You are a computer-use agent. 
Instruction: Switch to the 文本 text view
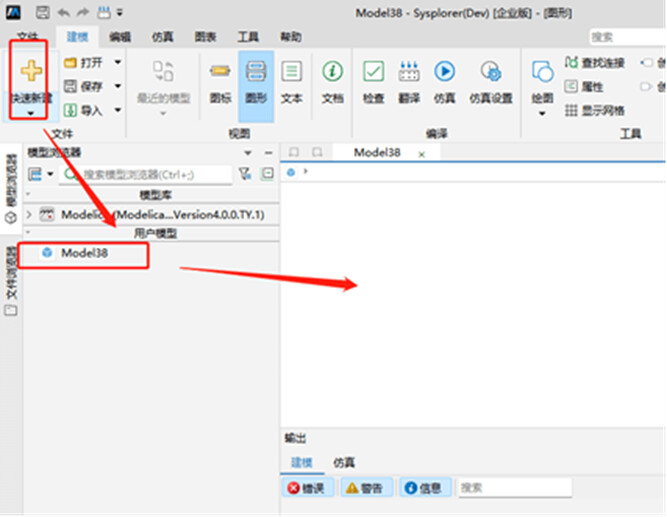pos(292,83)
